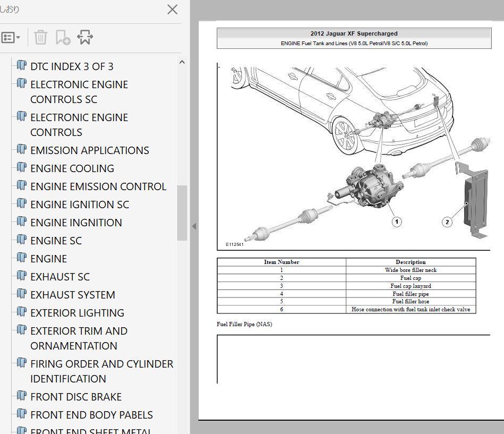The width and height of the screenshot is (504, 434).
Task: Open the EXTERIOR LIGHTING bookmark
Action: [77, 313]
